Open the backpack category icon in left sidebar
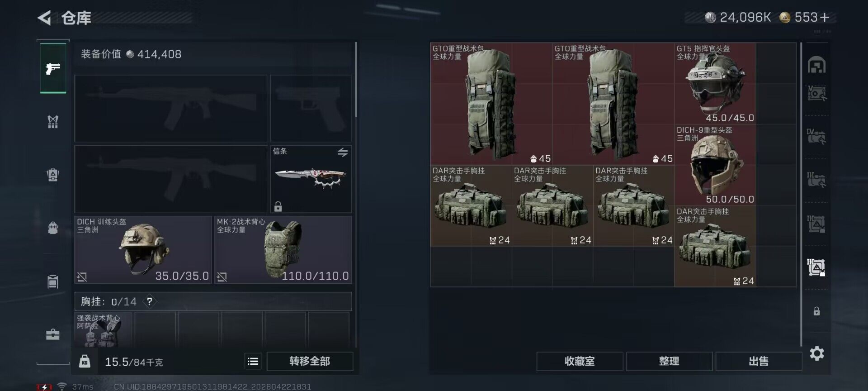Viewport: 868px width, 391px height. click(x=53, y=228)
